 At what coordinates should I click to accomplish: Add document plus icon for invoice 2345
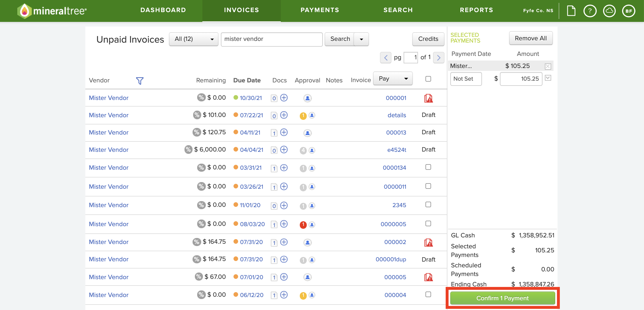(284, 205)
